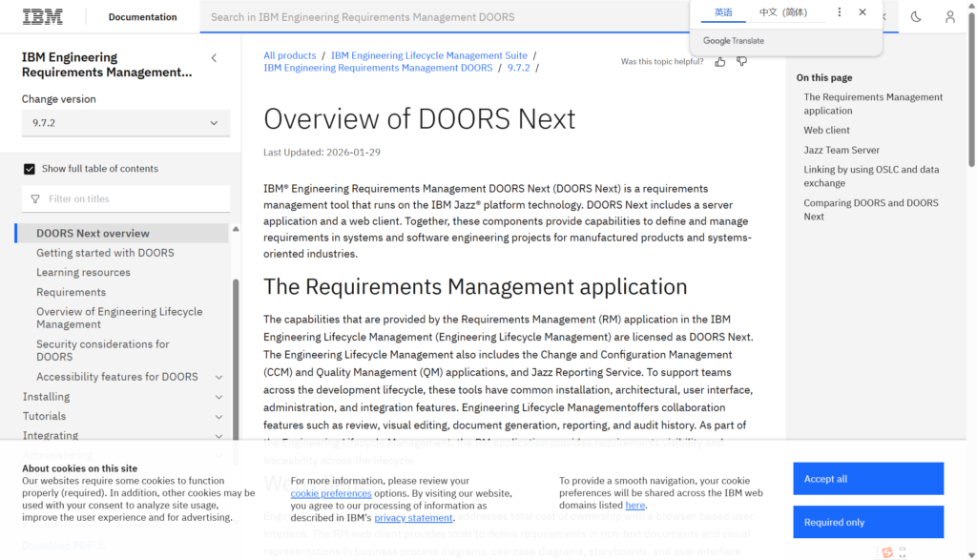Expand Accessibility features for DOORS

[x=218, y=378]
